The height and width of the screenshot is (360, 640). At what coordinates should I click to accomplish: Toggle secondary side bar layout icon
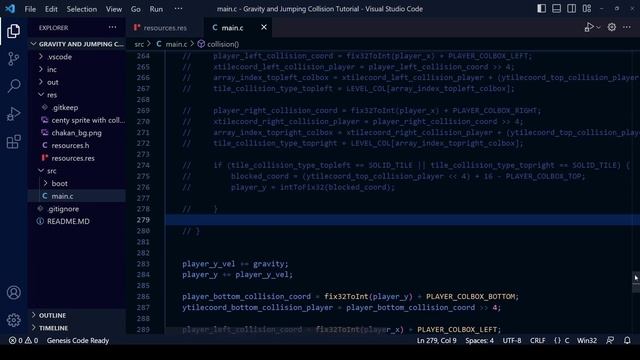coord(571,9)
